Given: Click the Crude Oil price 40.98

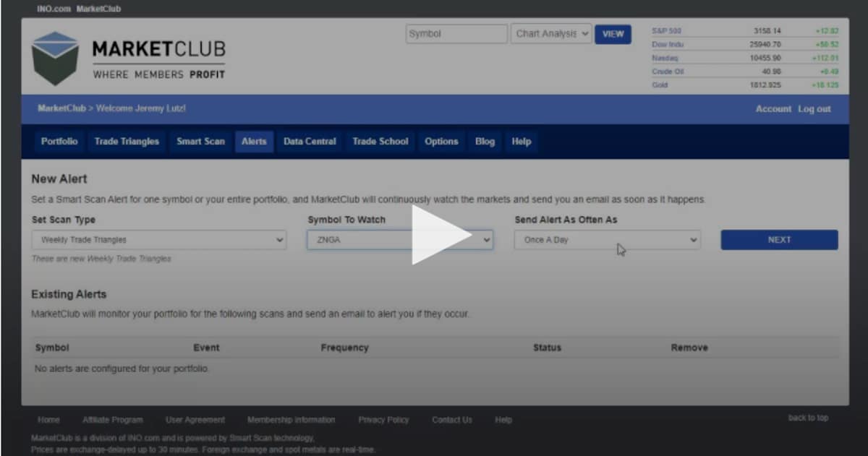Looking at the screenshot, I should (x=773, y=72).
